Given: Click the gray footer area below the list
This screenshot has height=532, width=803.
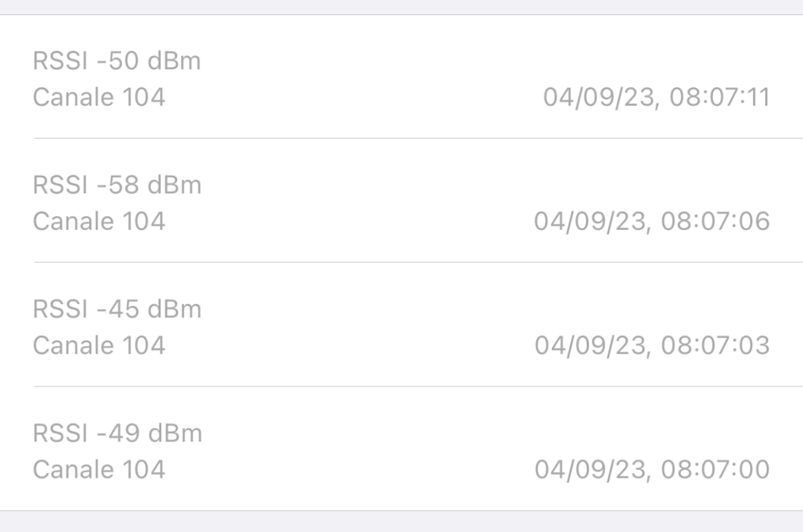Looking at the screenshot, I should point(401,521).
